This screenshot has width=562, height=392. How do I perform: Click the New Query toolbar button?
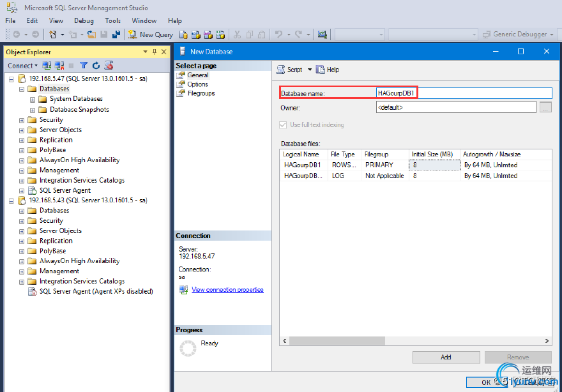click(x=151, y=34)
